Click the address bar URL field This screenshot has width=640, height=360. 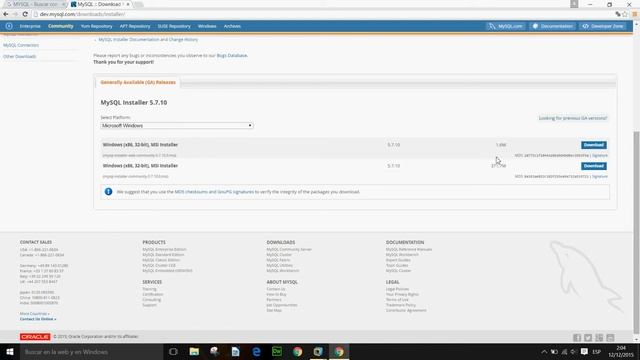(322, 14)
